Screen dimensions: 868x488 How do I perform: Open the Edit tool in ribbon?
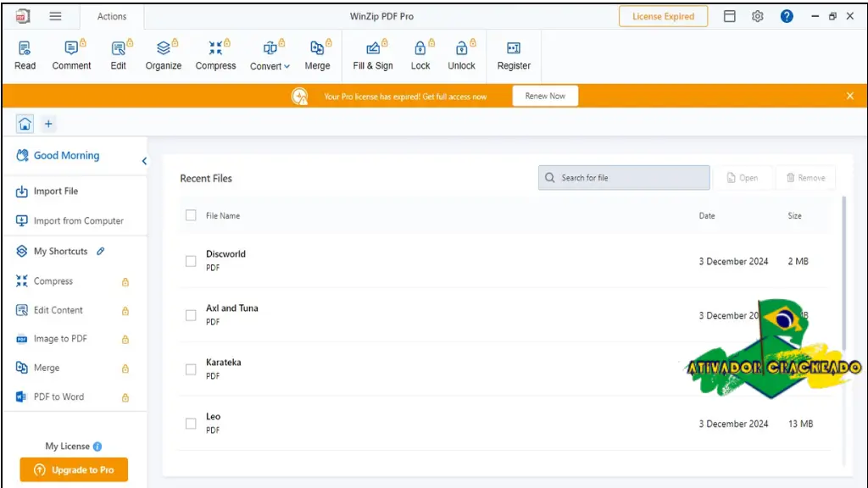pyautogui.click(x=119, y=55)
